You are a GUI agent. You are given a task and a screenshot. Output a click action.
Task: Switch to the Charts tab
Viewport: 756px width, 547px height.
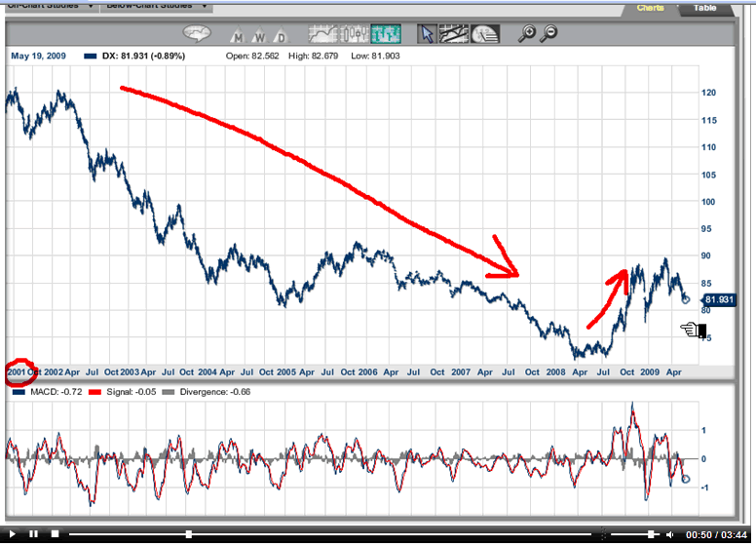point(650,8)
